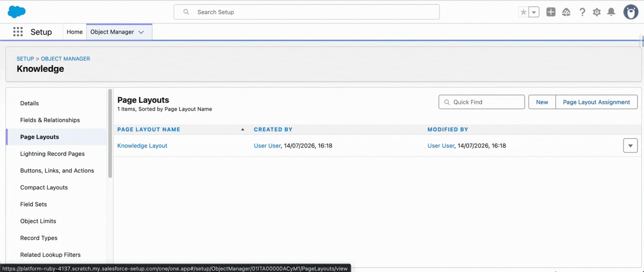Click the Favorites star icon

pyautogui.click(x=524, y=12)
